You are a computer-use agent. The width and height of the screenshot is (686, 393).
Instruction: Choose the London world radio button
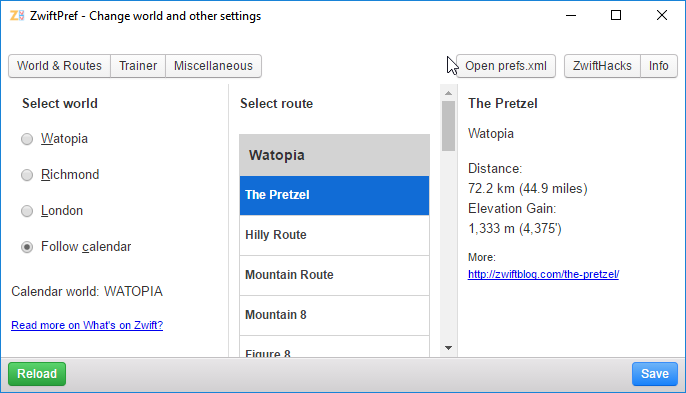pyautogui.click(x=27, y=211)
